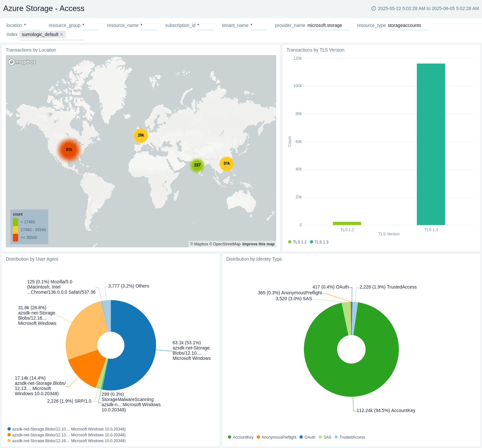Toggle SAS in the identity legend
This screenshot has height=448, width=482.
pos(325,437)
